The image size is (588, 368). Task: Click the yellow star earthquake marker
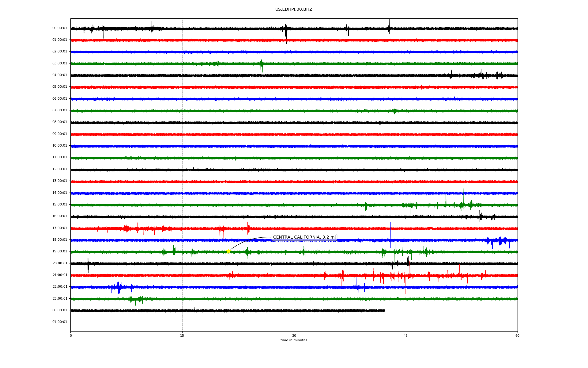click(x=228, y=251)
